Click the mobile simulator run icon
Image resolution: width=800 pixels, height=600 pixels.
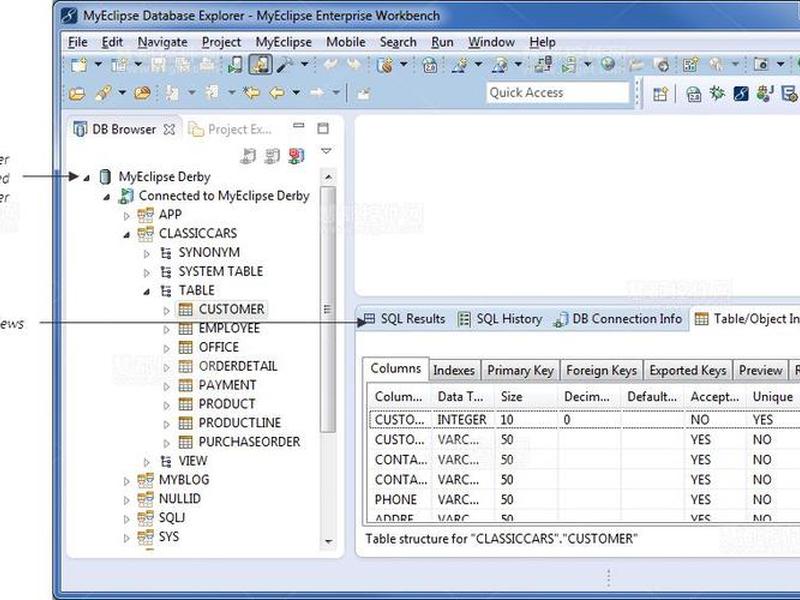click(x=235, y=65)
